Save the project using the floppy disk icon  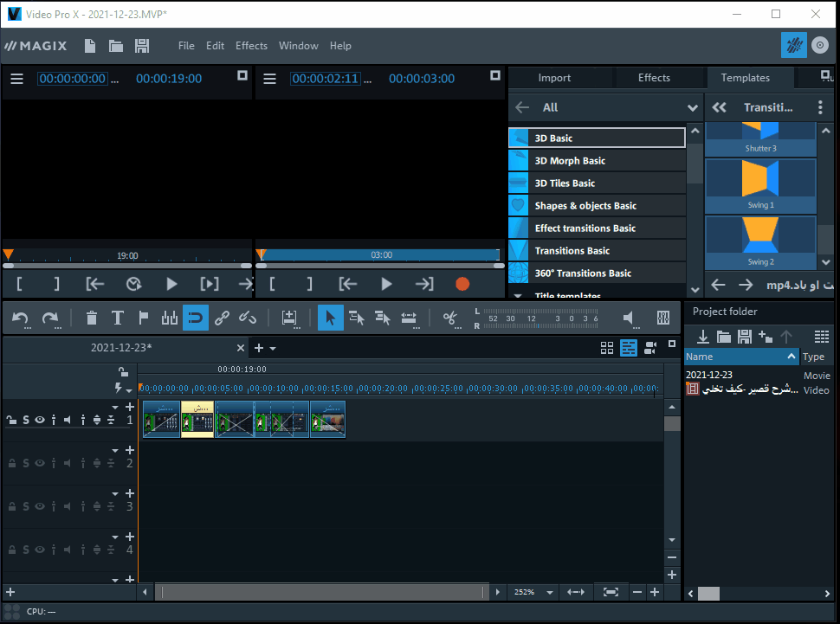click(142, 46)
